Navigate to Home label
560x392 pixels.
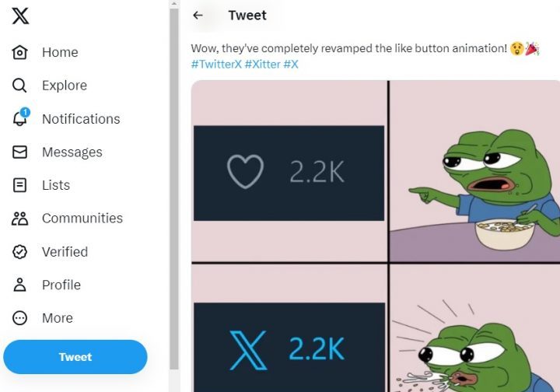tap(60, 52)
